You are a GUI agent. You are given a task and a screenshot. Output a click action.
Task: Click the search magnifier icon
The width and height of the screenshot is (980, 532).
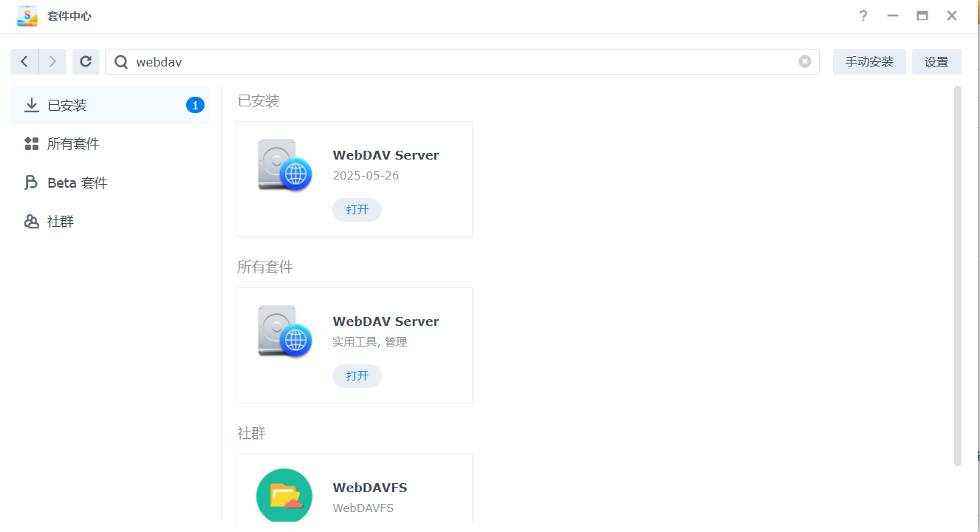pos(121,62)
